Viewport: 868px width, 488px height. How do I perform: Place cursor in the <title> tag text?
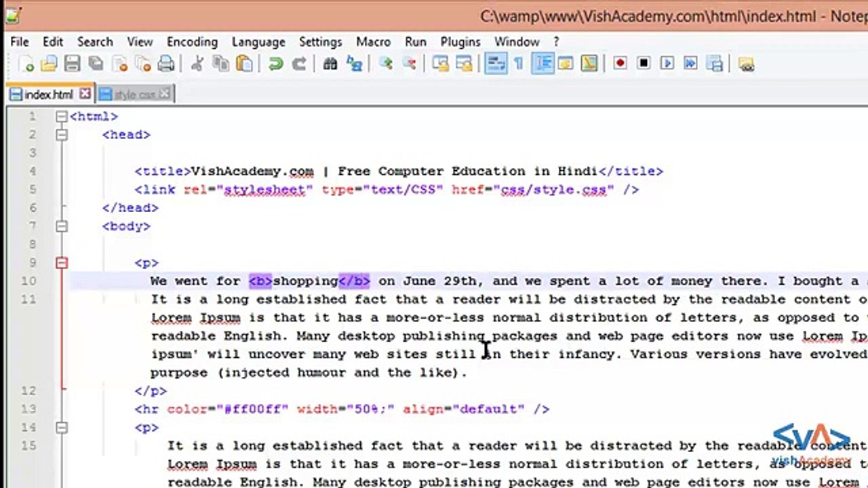pos(393,171)
